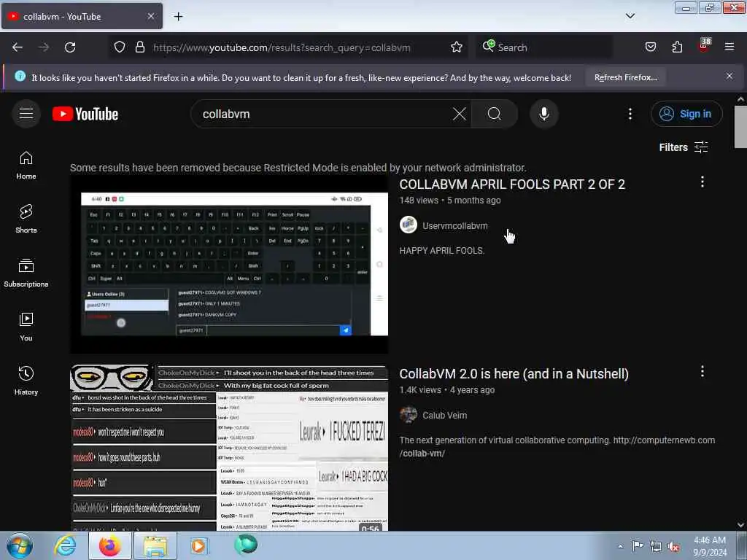Screen dimensions: 747x560
Task: Click the page vertical scrollbar thumb
Action: tap(740, 127)
